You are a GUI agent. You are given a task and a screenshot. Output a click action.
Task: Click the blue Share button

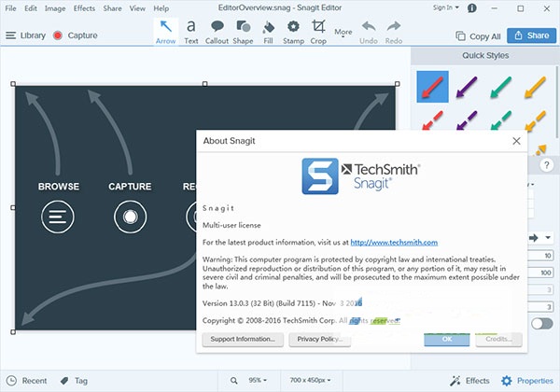531,35
